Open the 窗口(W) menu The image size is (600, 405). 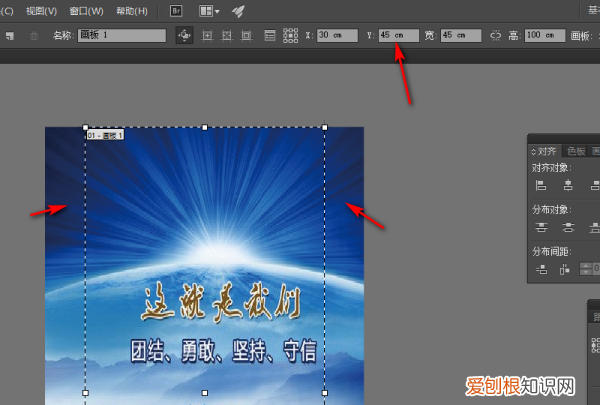[86, 11]
